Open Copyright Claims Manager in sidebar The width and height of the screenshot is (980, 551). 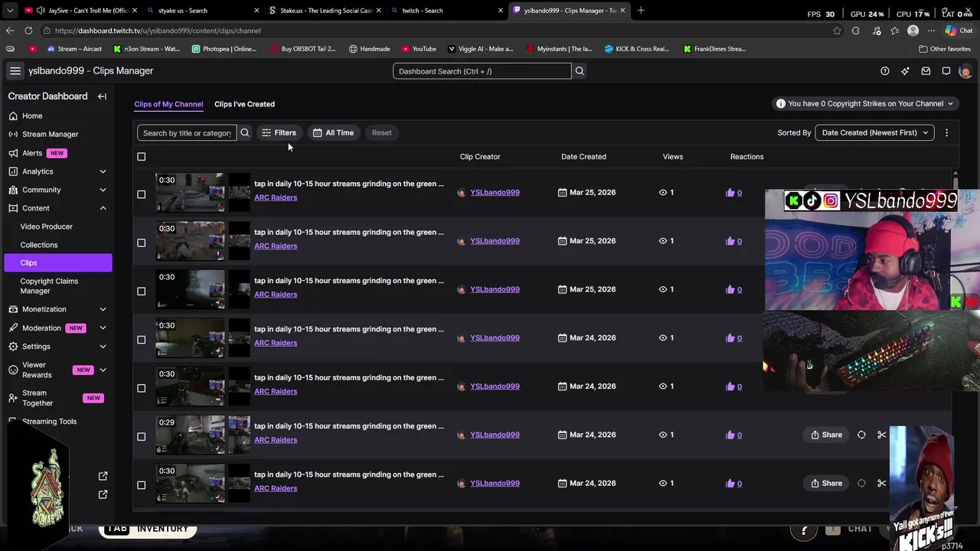49,286
